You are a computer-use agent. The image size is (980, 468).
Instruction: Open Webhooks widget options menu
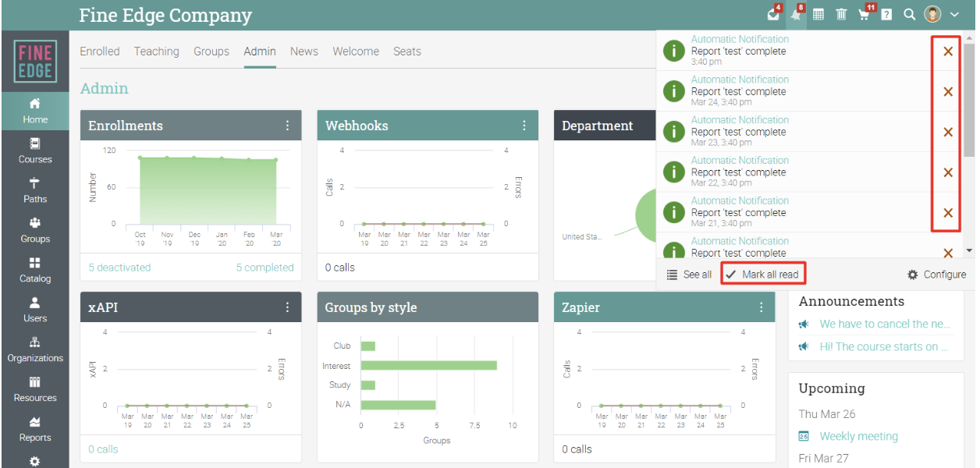tap(524, 126)
